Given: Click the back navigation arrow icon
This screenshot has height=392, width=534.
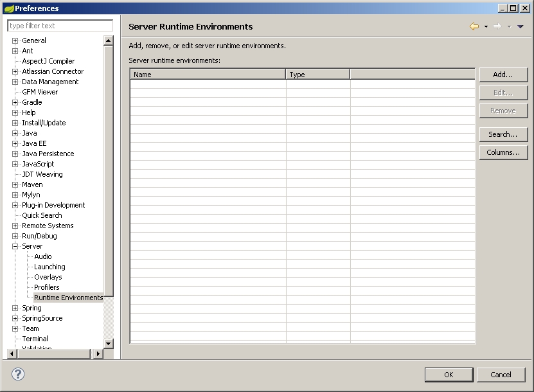Looking at the screenshot, I should [x=474, y=26].
